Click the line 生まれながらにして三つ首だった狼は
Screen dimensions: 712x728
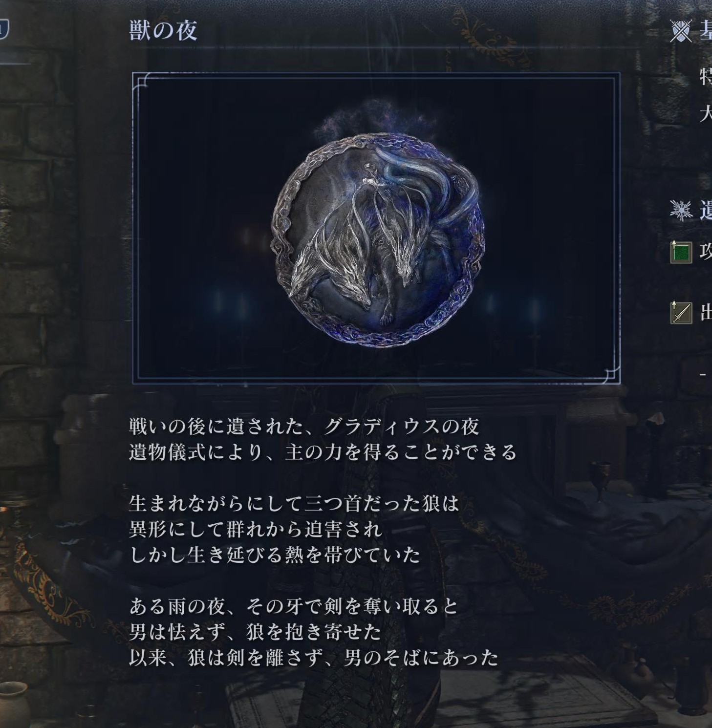[294, 503]
